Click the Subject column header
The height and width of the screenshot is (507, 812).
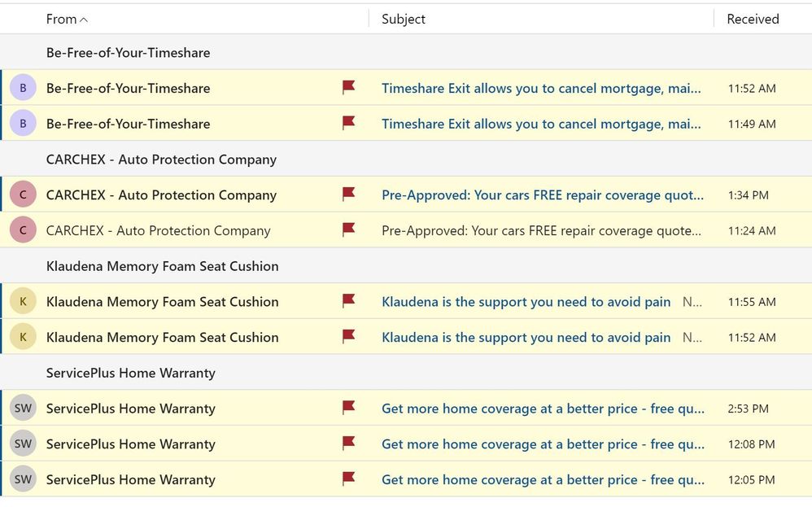pyautogui.click(x=404, y=19)
